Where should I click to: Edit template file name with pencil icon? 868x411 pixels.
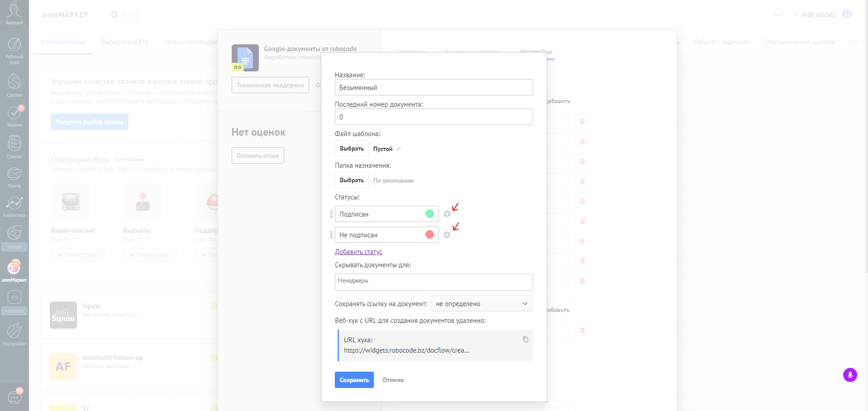pyautogui.click(x=399, y=149)
